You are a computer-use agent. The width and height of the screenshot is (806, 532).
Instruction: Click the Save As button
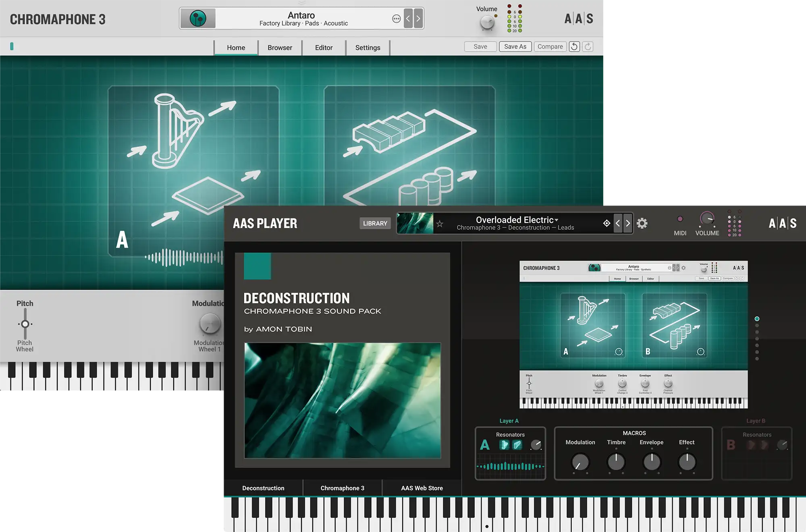[515, 47]
